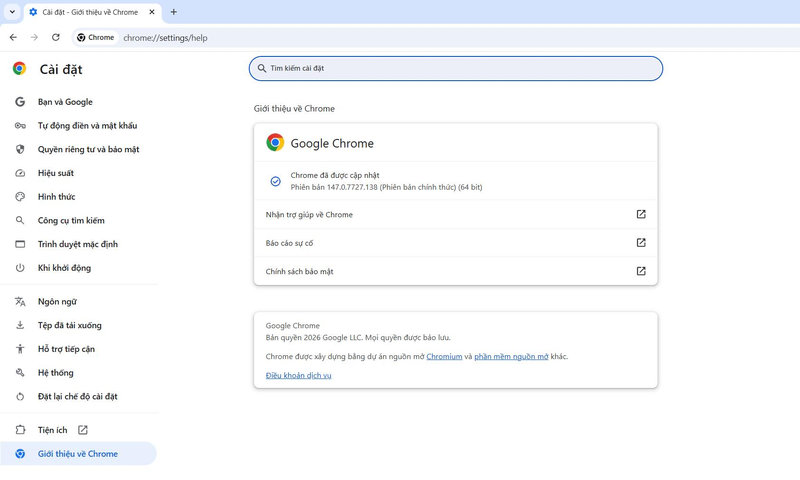The image size is (800, 480).
Task: Open Nhận trợ giúp về Chrome
Action: pyautogui.click(x=456, y=215)
